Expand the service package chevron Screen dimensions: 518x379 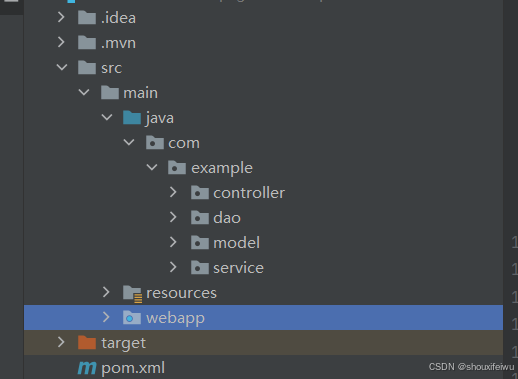pyautogui.click(x=173, y=267)
